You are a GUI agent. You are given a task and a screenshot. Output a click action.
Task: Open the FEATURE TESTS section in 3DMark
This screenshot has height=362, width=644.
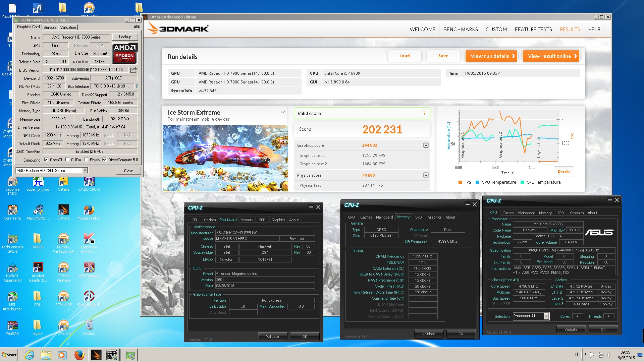[x=533, y=29]
